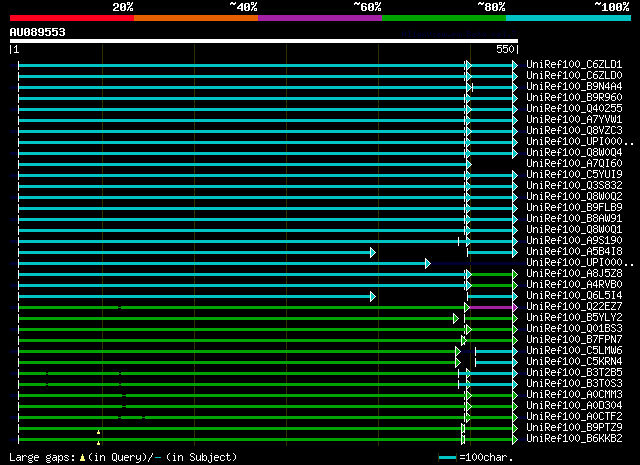
Task: Click the red 20% identity legend segment
Action: tap(72, 18)
